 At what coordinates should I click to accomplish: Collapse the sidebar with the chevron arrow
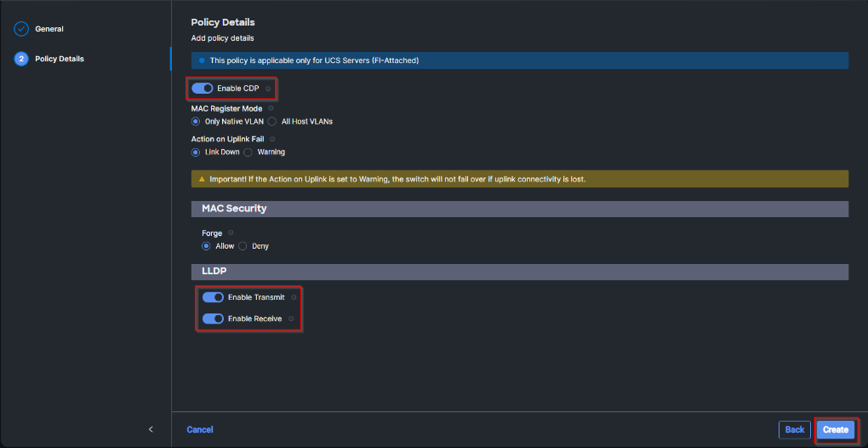[151, 429]
